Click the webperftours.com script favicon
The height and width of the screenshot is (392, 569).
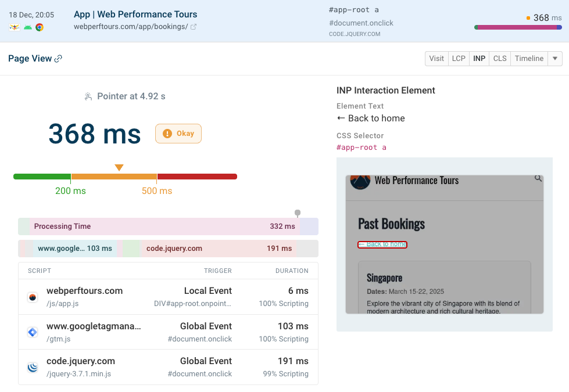coord(33,297)
